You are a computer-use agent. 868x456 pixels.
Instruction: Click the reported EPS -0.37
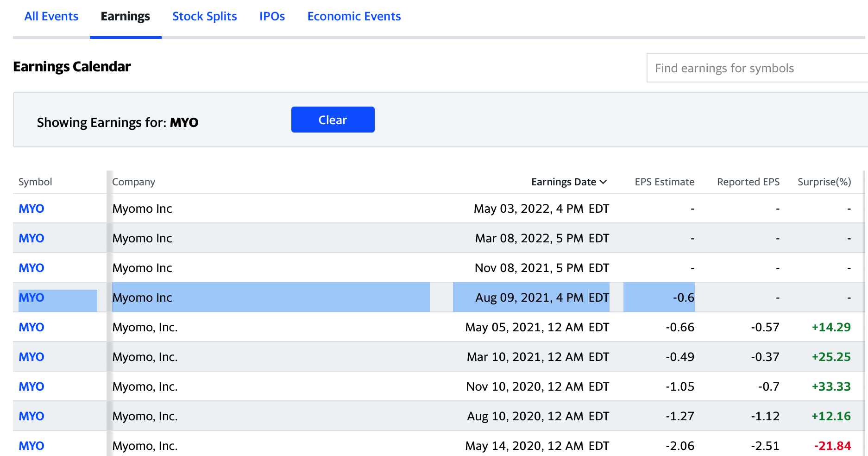coord(765,357)
